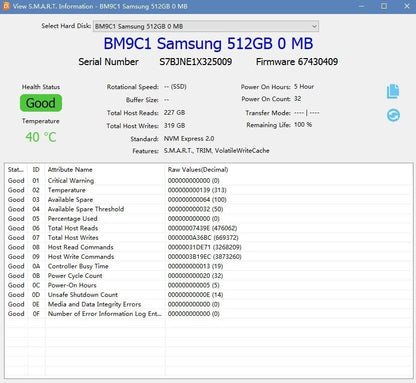Click the S.M.A.R.T., TRIM features text
This screenshot has height=383, width=416.
tap(216, 151)
